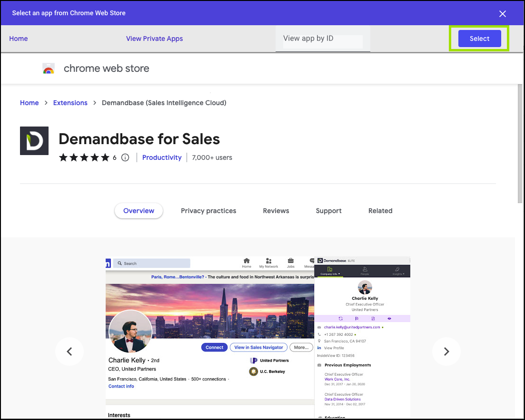The width and height of the screenshot is (525, 420).
Task: Open View Private Apps
Action: point(154,39)
